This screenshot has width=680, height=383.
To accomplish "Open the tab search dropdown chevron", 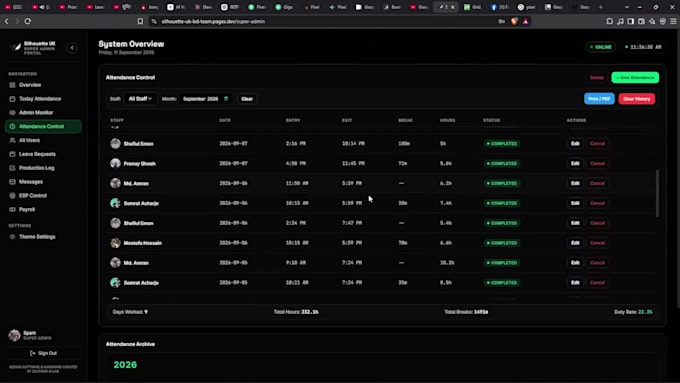I will [627, 7].
